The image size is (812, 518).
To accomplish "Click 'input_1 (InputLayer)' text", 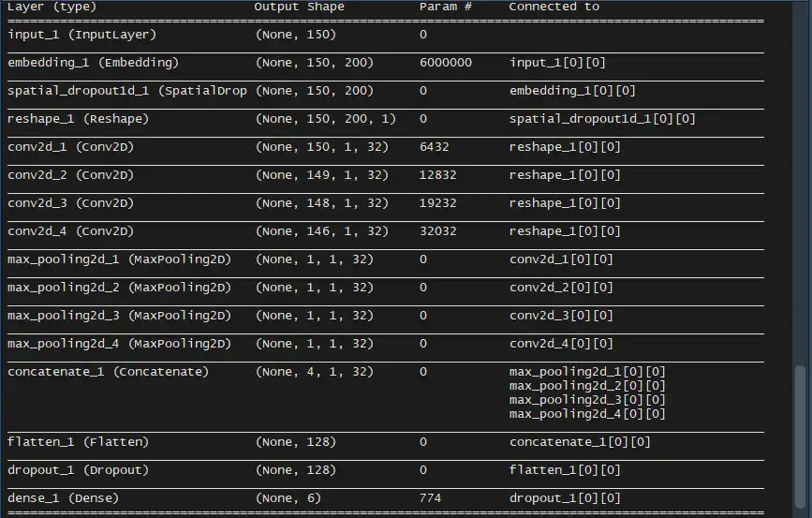I will pos(81,35).
